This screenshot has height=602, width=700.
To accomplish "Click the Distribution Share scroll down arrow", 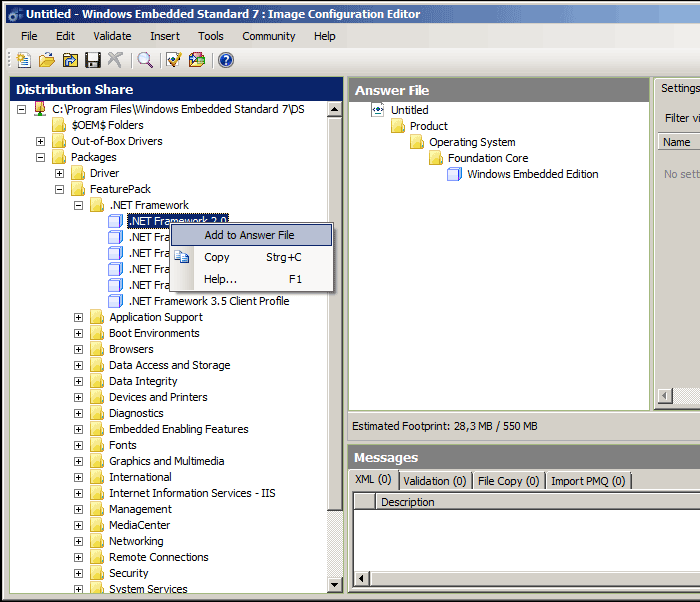I will point(334,585).
